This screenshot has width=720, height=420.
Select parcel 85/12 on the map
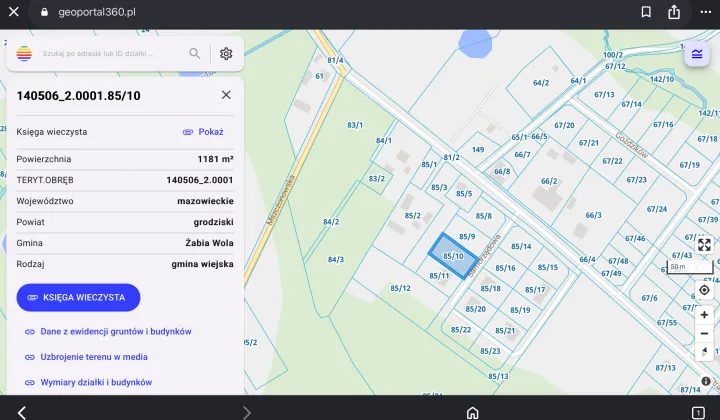pyautogui.click(x=400, y=288)
